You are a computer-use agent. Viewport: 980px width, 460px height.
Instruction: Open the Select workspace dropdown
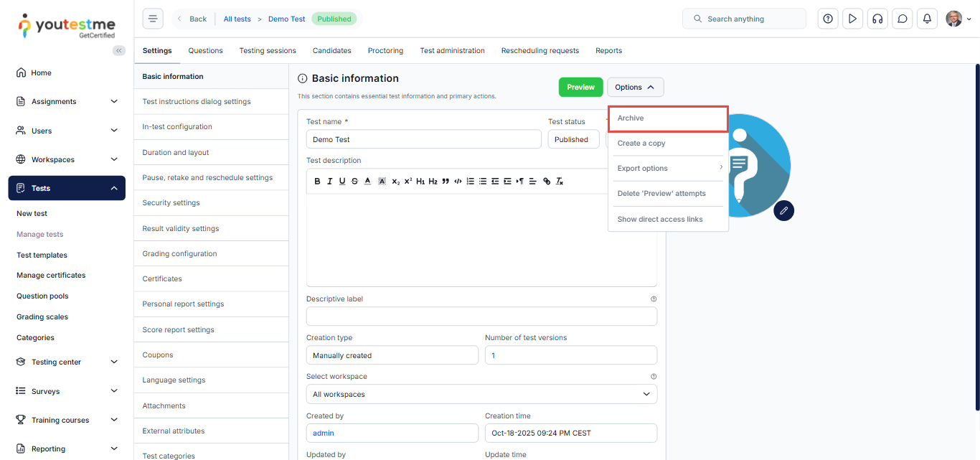pos(481,394)
